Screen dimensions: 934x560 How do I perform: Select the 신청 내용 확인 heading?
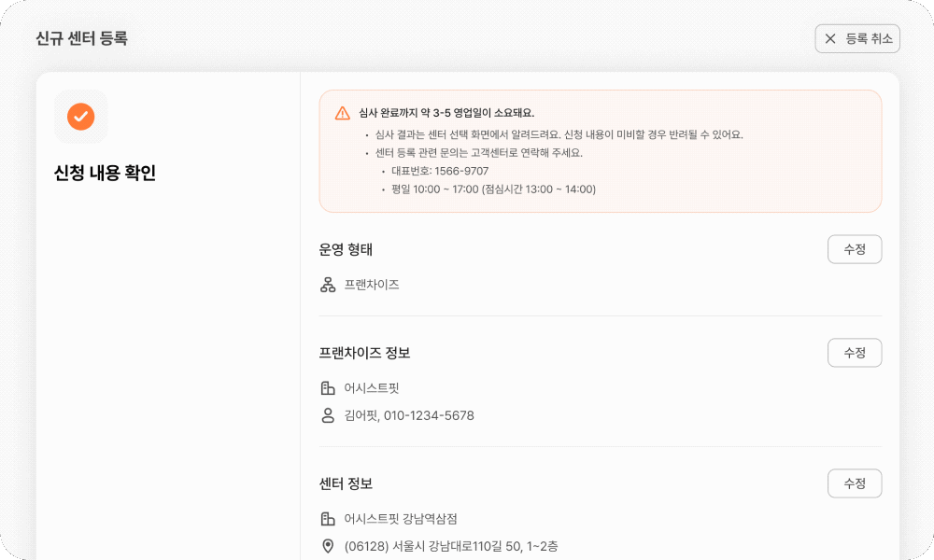tap(105, 174)
